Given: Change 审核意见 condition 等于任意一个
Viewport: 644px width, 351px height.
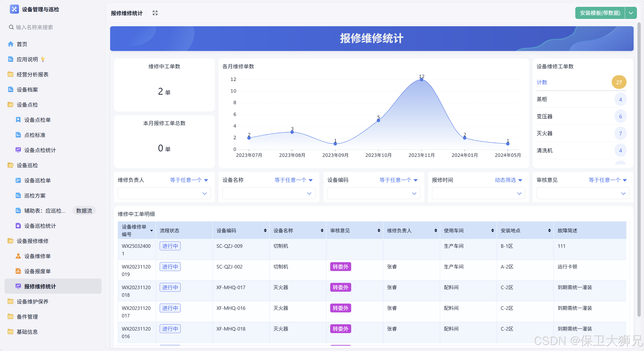Looking at the screenshot, I should [608, 180].
